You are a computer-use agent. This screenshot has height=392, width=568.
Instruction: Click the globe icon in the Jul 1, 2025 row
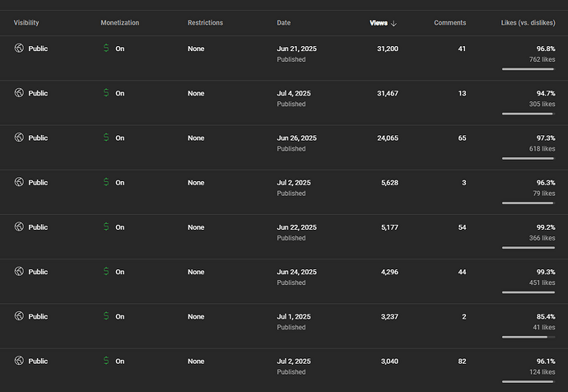point(19,316)
